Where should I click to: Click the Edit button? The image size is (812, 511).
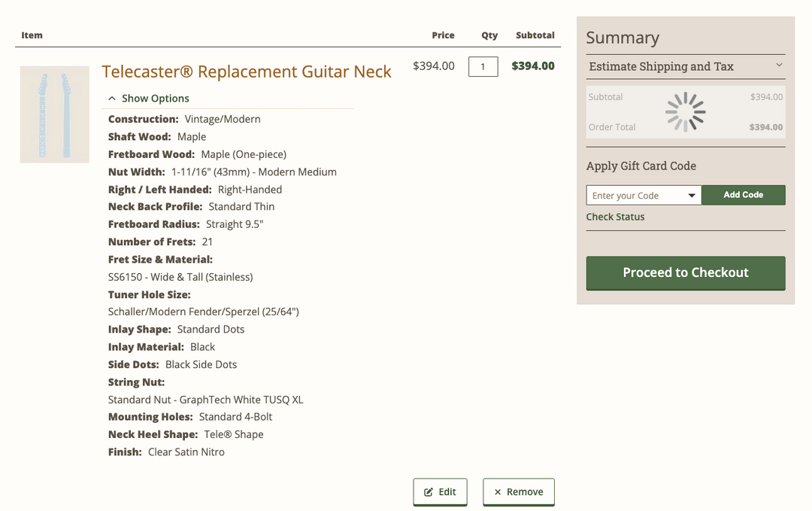click(x=440, y=492)
